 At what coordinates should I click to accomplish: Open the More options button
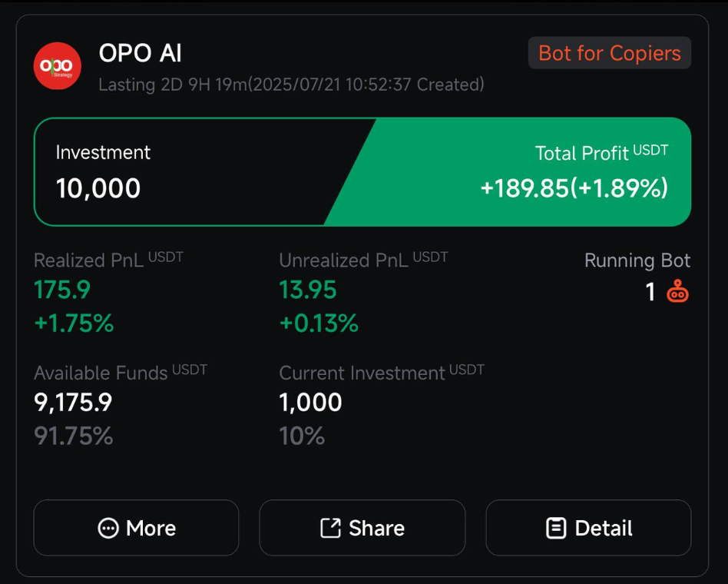(x=136, y=528)
